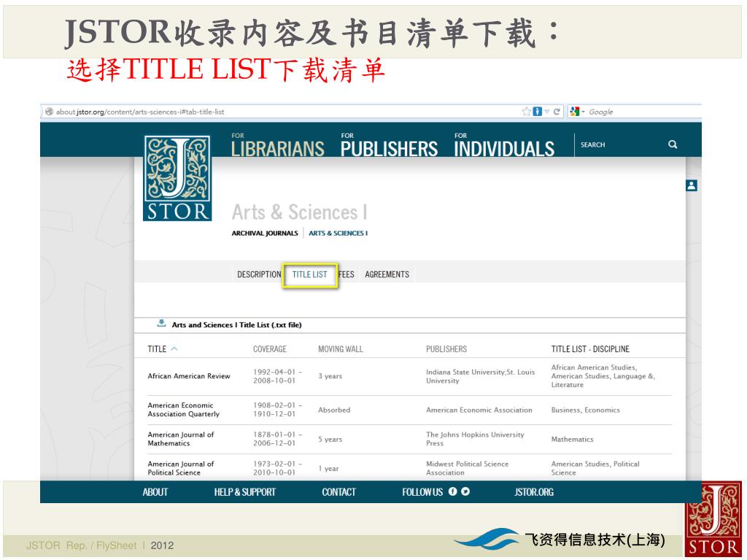Follow the ARTS & SCIENCES I breadcrumb link
The height and width of the screenshot is (560, 747).
click(338, 233)
